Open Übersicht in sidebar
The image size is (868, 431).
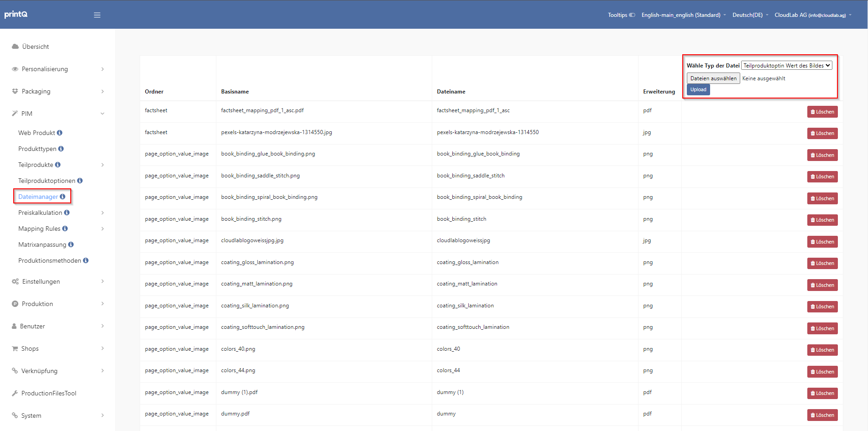pyautogui.click(x=36, y=47)
